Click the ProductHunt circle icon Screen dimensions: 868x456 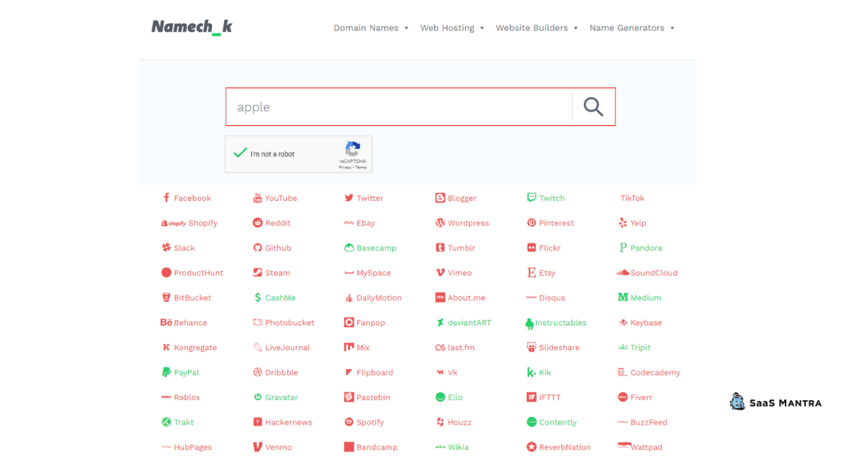coord(166,273)
